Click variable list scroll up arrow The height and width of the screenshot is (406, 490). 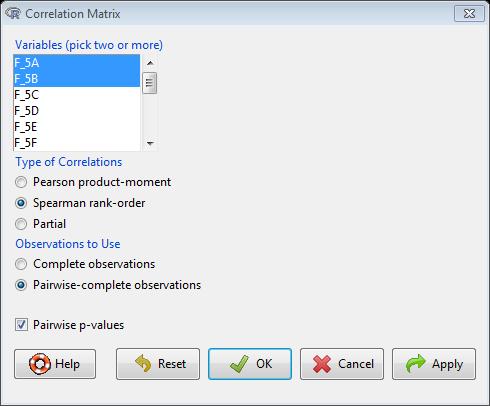pos(150,63)
